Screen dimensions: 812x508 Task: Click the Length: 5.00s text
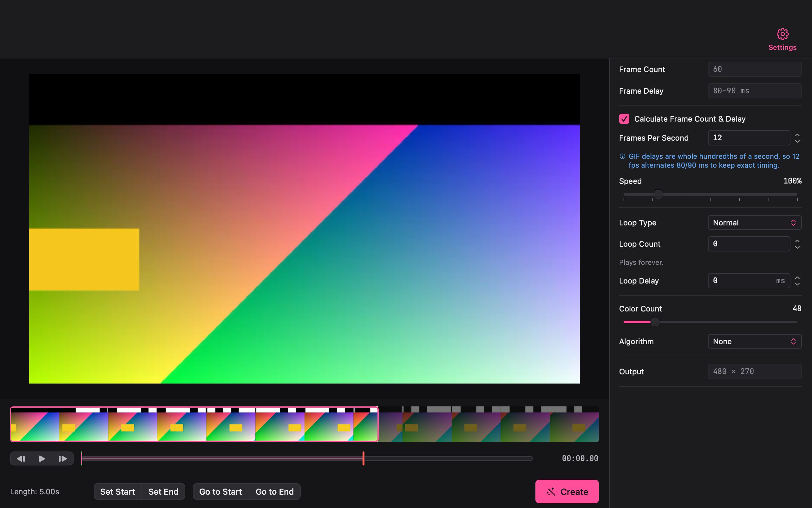pyautogui.click(x=35, y=491)
